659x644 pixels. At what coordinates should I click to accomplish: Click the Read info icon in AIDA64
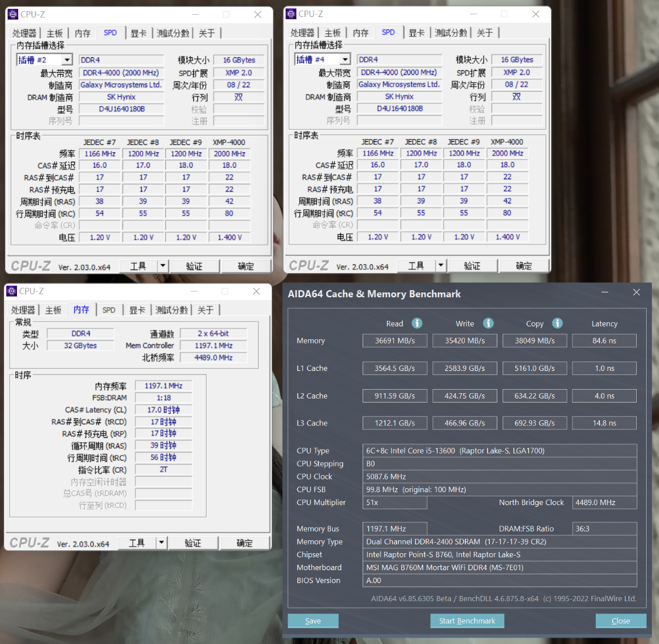(416, 323)
